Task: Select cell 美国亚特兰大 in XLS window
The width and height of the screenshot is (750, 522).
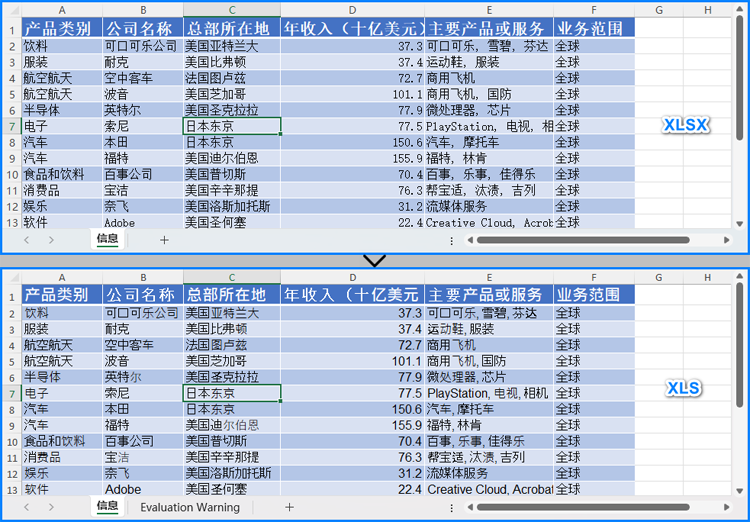Action: tap(232, 313)
